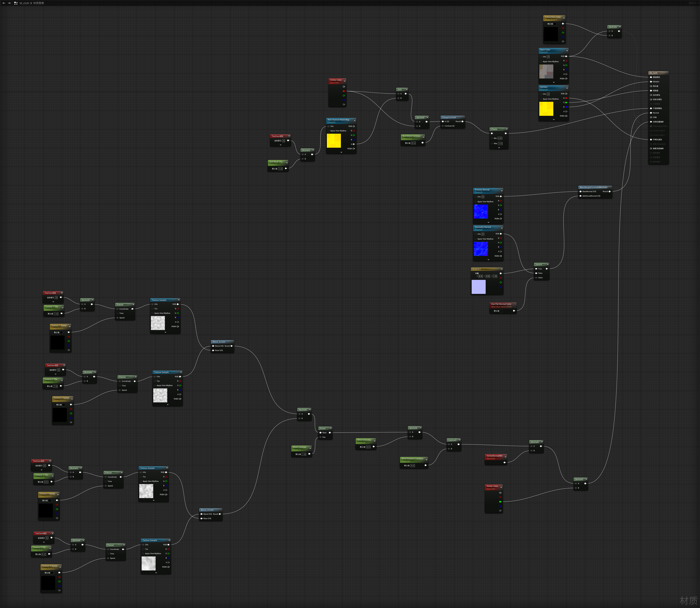The image size is (700, 608).
Task: Click the M_cloth breadcrumb item
Action: 24,3
